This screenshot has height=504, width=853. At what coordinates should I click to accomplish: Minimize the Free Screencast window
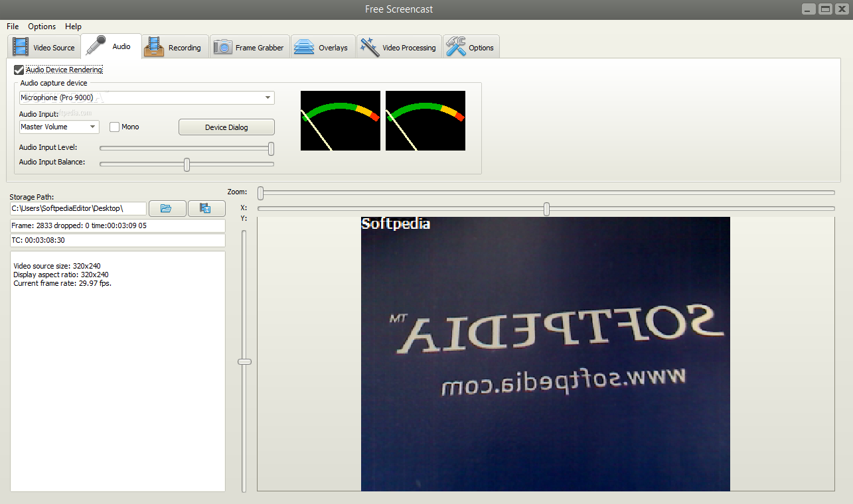pos(809,9)
